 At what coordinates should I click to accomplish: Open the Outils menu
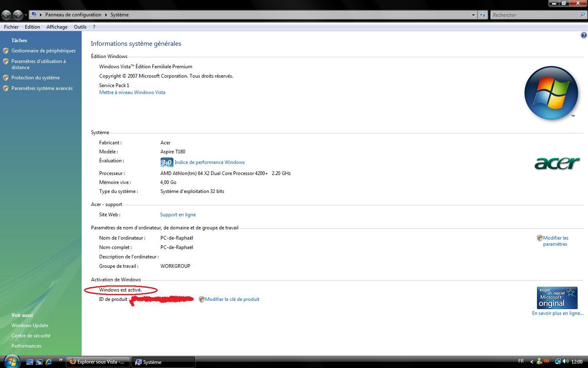tap(80, 27)
